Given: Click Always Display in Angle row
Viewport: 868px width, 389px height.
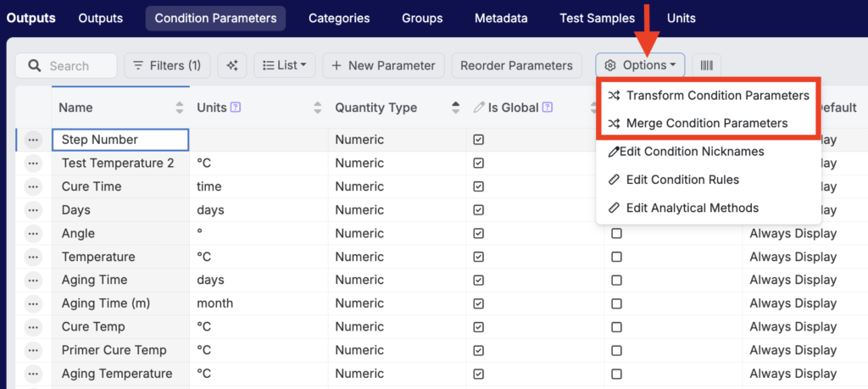Looking at the screenshot, I should coord(793,234).
